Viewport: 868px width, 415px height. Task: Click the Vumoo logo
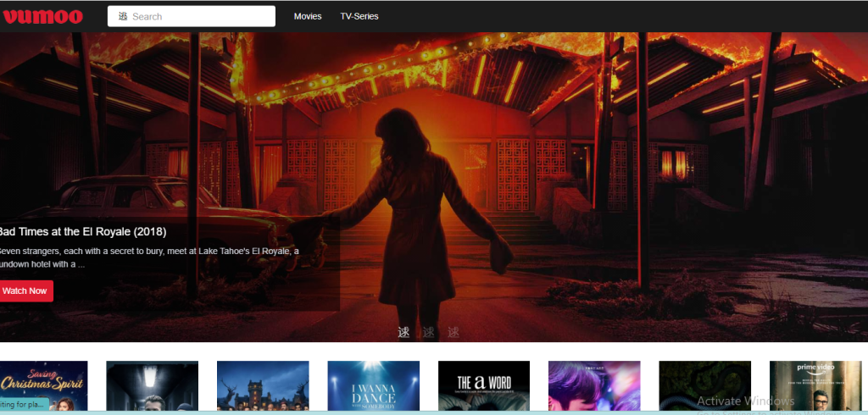42,17
